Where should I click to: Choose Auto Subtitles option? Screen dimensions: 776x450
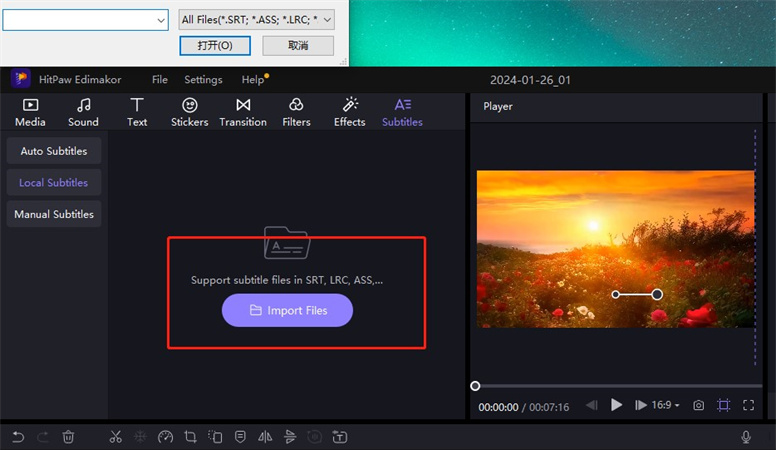tap(54, 151)
